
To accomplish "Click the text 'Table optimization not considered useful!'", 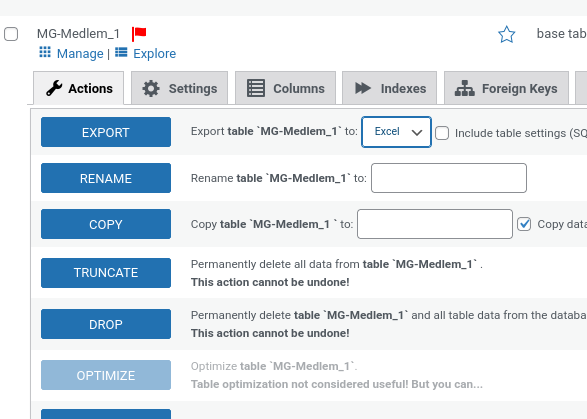I will click(299, 384).
